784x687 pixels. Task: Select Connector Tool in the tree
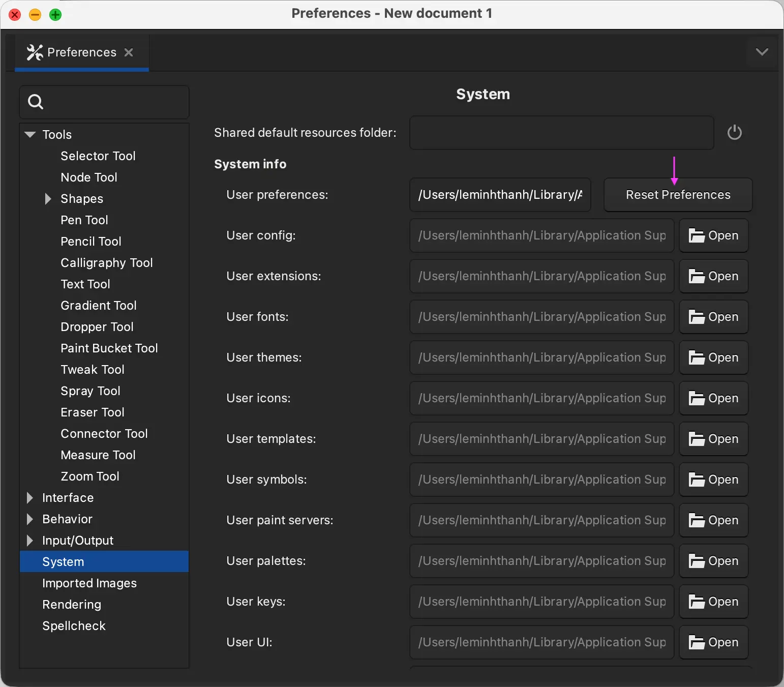[x=104, y=434]
